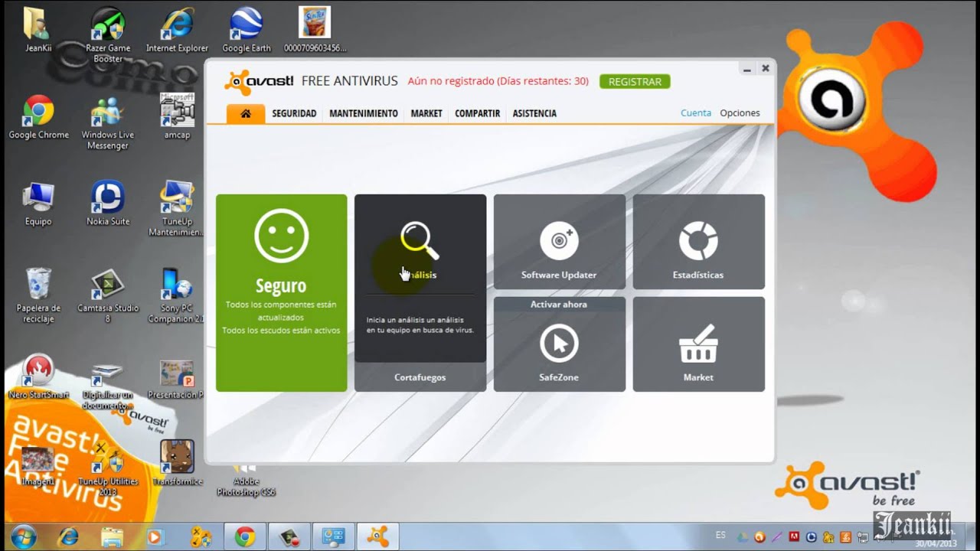The height and width of the screenshot is (551, 980).
Task: Open the MANTENIMIENTO tab
Action: pyautogui.click(x=364, y=113)
